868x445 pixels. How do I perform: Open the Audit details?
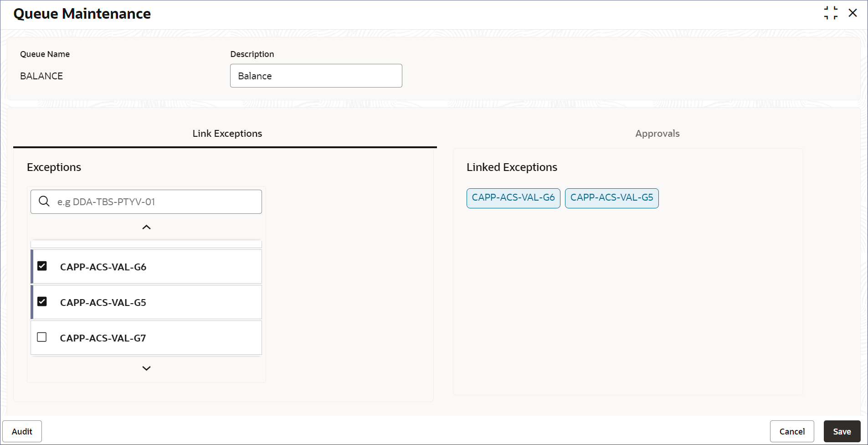tap(22, 431)
